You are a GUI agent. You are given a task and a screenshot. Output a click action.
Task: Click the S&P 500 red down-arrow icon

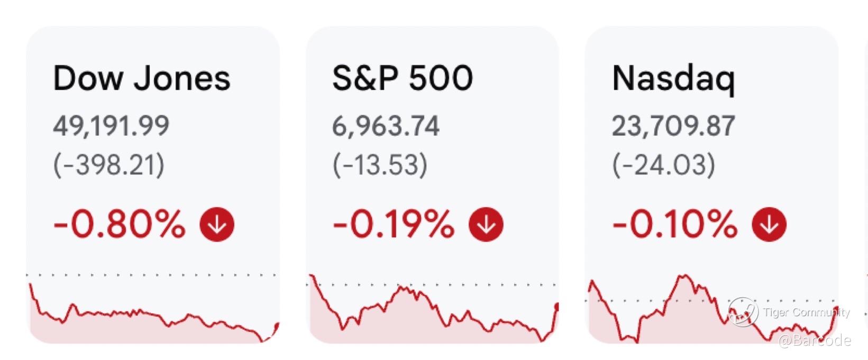pyautogui.click(x=486, y=224)
